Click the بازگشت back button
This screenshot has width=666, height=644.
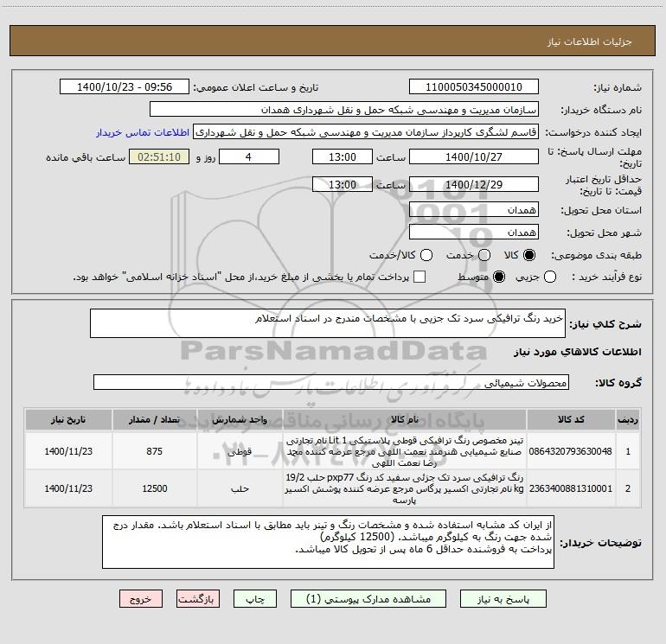(x=198, y=599)
